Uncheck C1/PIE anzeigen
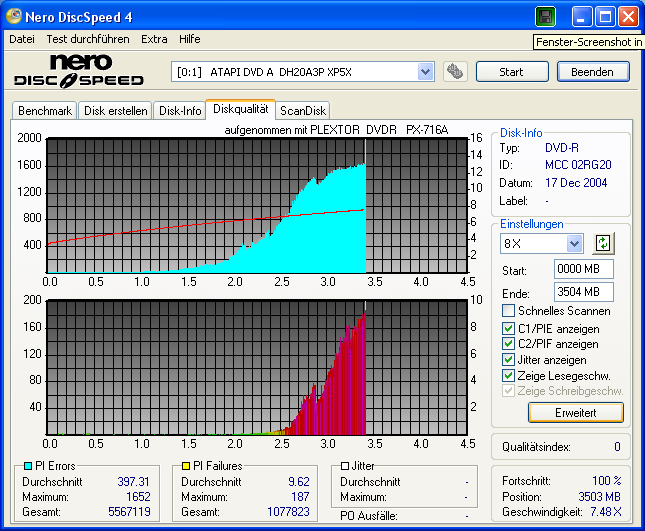This screenshot has height=531, width=645. [509, 328]
